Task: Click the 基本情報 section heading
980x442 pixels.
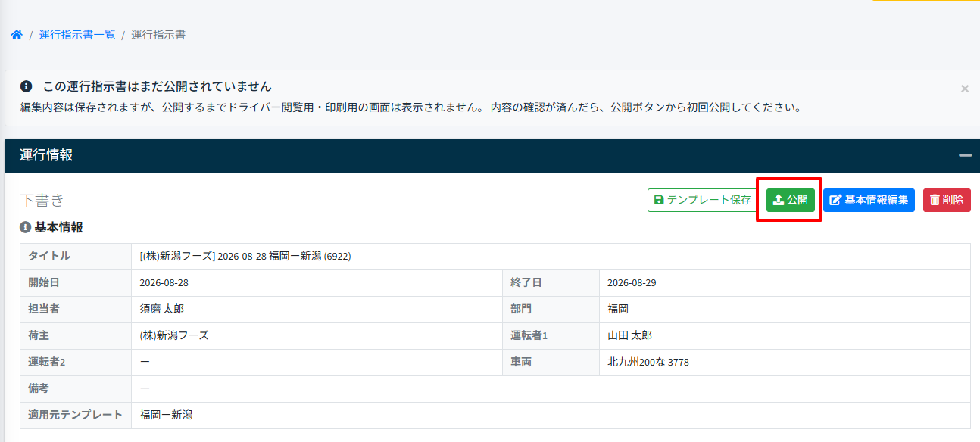Action: pyautogui.click(x=59, y=227)
